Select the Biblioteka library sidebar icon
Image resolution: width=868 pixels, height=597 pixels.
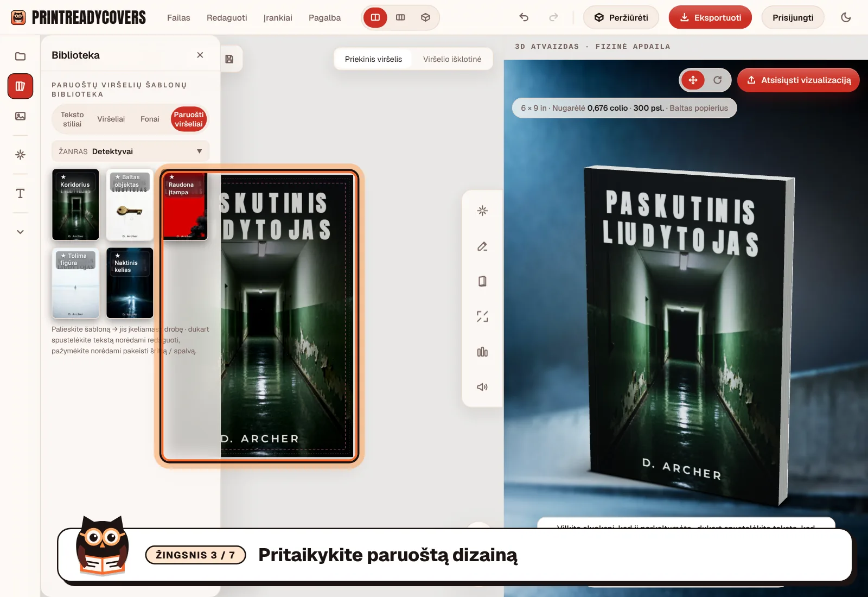(20, 86)
